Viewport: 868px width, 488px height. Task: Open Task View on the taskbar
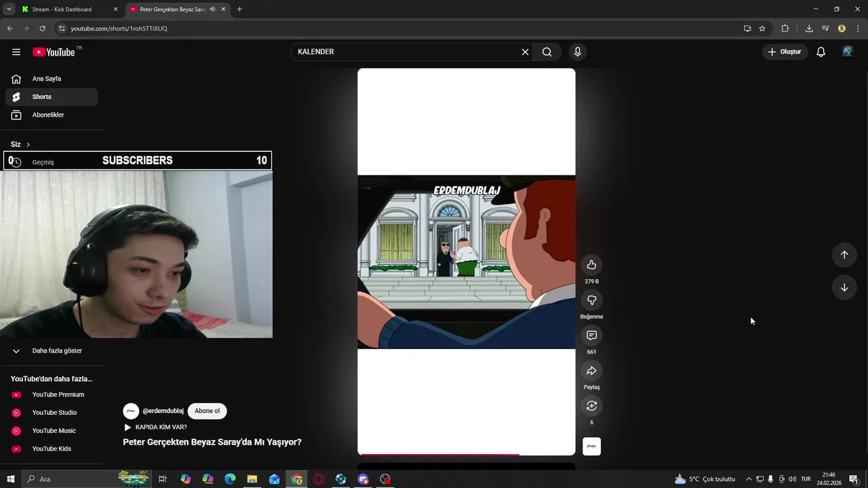point(163,479)
